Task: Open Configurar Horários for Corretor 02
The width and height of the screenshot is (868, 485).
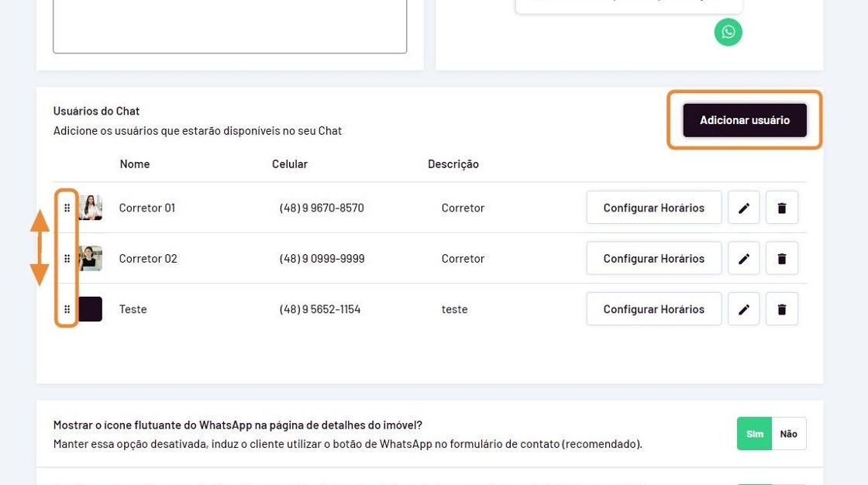Action: pos(653,259)
